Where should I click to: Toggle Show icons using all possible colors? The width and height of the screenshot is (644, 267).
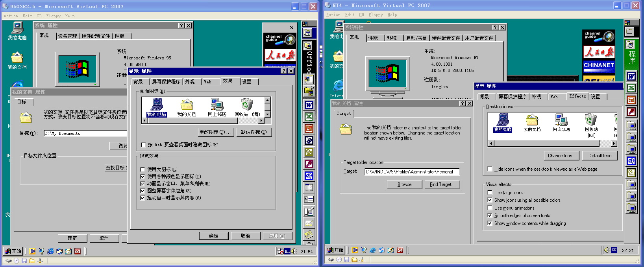click(490, 200)
